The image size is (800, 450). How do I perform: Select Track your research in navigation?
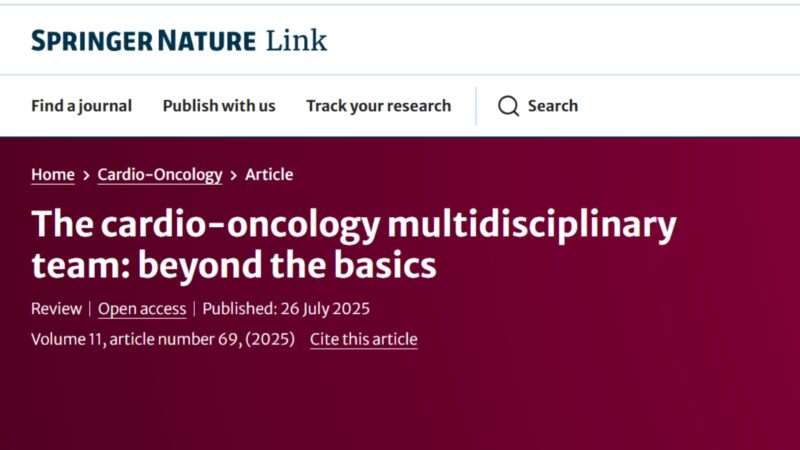379,106
